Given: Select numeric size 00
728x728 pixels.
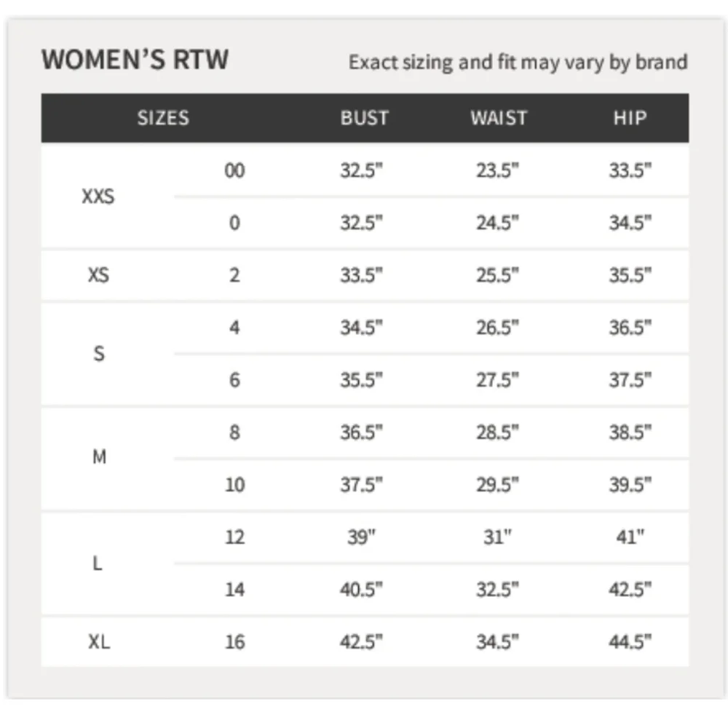Looking at the screenshot, I should tap(234, 170).
